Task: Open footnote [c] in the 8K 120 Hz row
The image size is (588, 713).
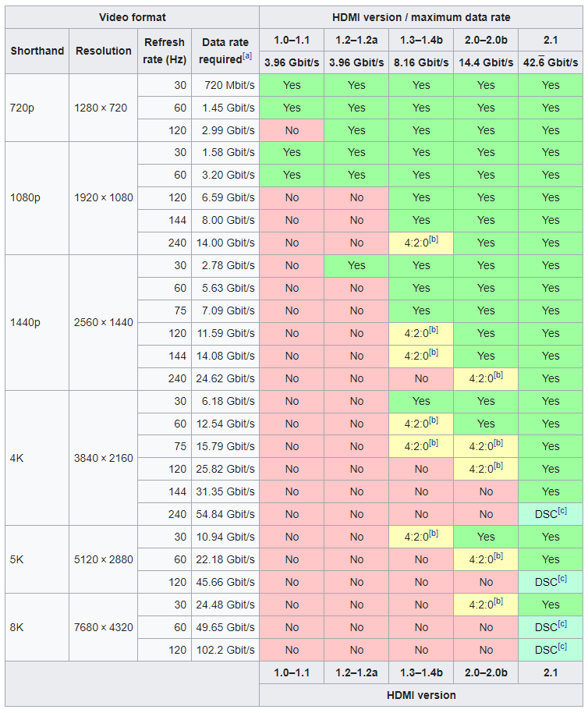Action: click(x=562, y=646)
